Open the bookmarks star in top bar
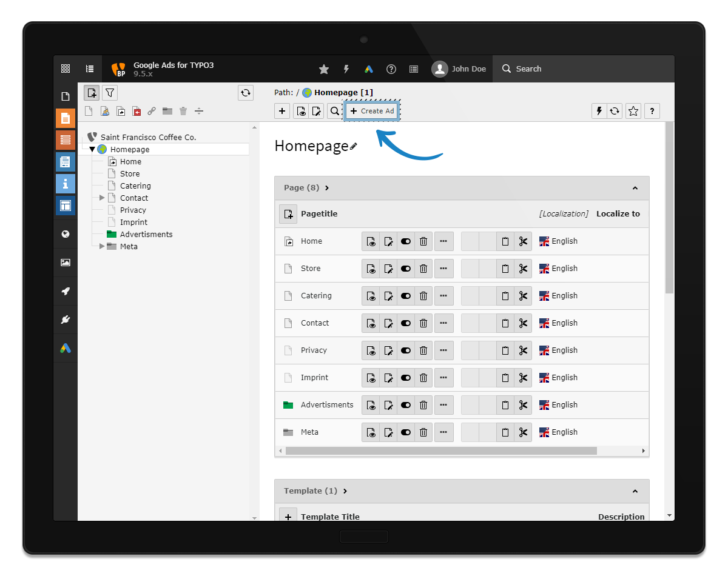The height and width of the screenshot is (576, 728). (x=324, y=69)
